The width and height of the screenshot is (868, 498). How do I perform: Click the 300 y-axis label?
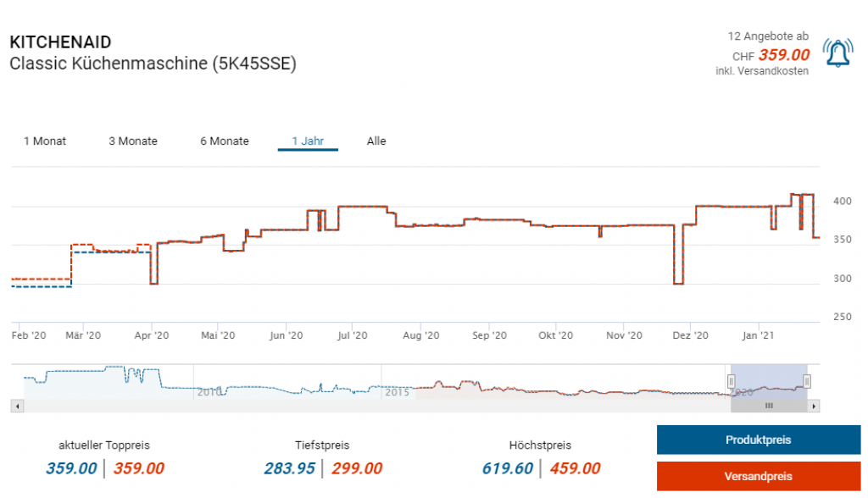click(843, 279)
